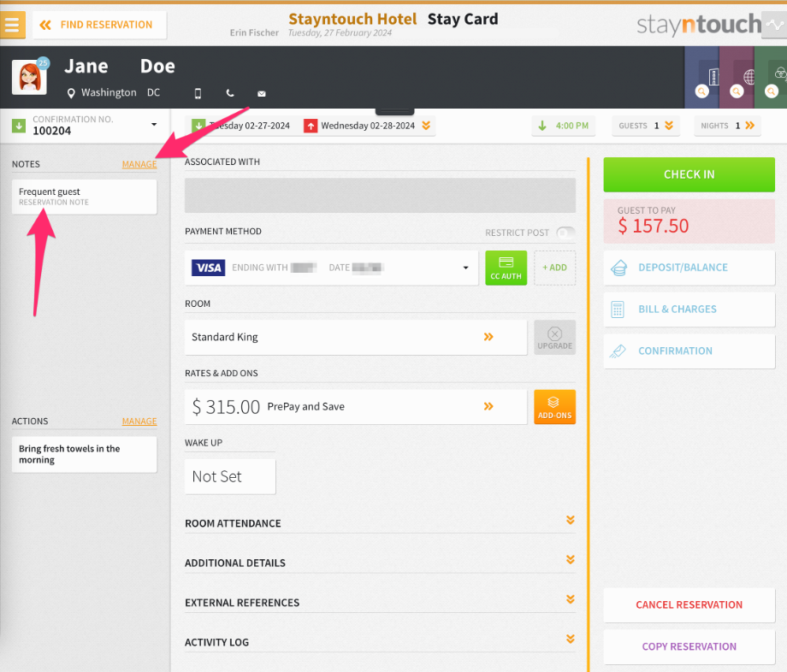Expand the Guests count chevron
The height and width of the screenshot is (672, 787).
tap(669, 126)
